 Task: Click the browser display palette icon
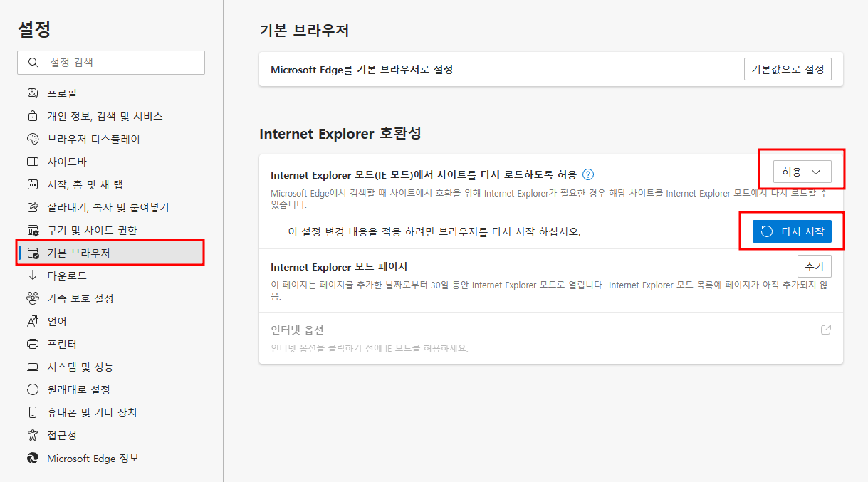(32, 139)
